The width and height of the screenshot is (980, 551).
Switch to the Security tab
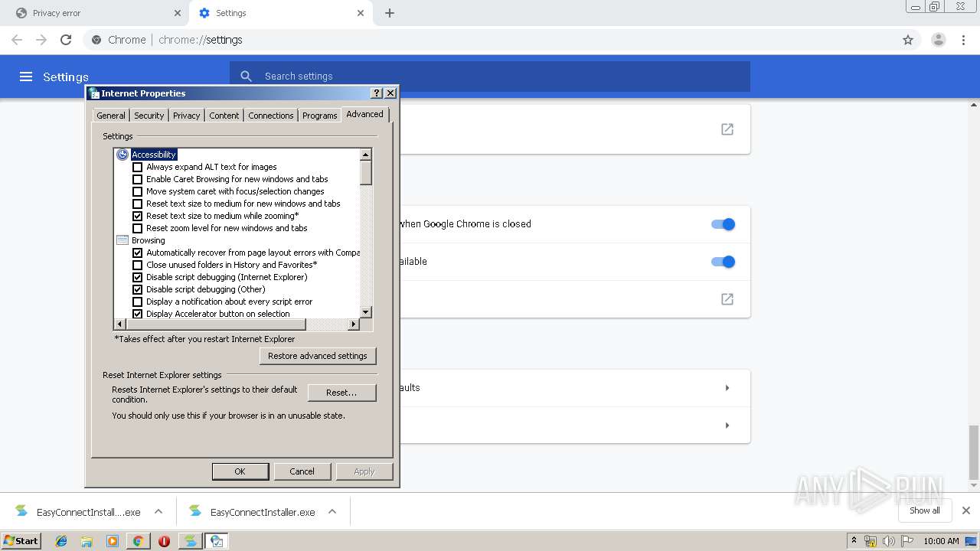(149, 116)
